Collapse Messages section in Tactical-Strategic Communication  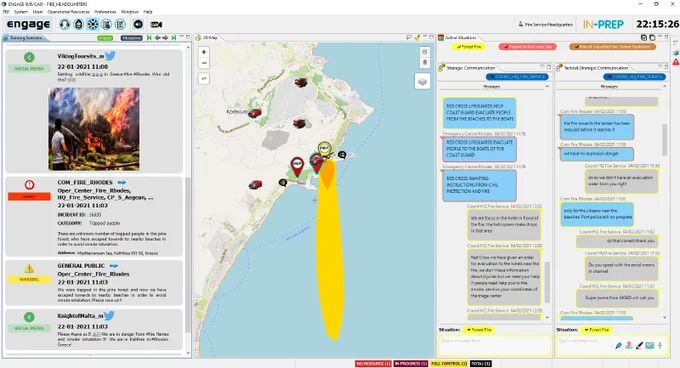click(x=664, y=87)
